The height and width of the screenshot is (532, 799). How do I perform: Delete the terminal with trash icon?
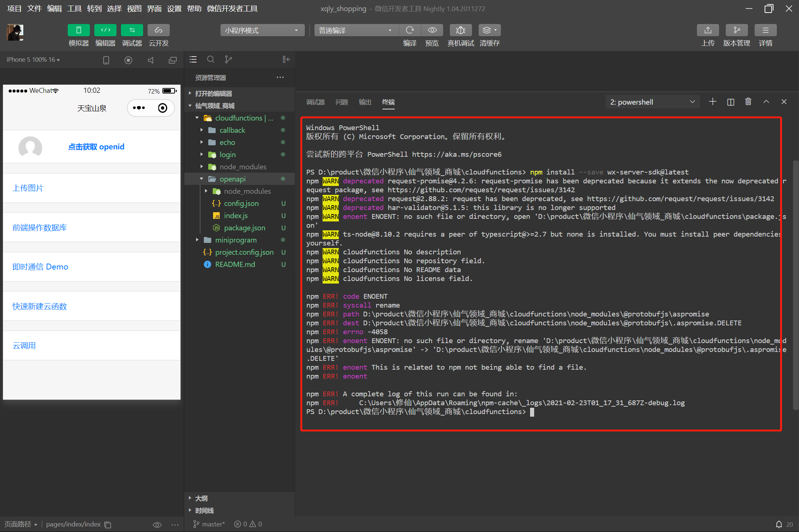[748, 102]
